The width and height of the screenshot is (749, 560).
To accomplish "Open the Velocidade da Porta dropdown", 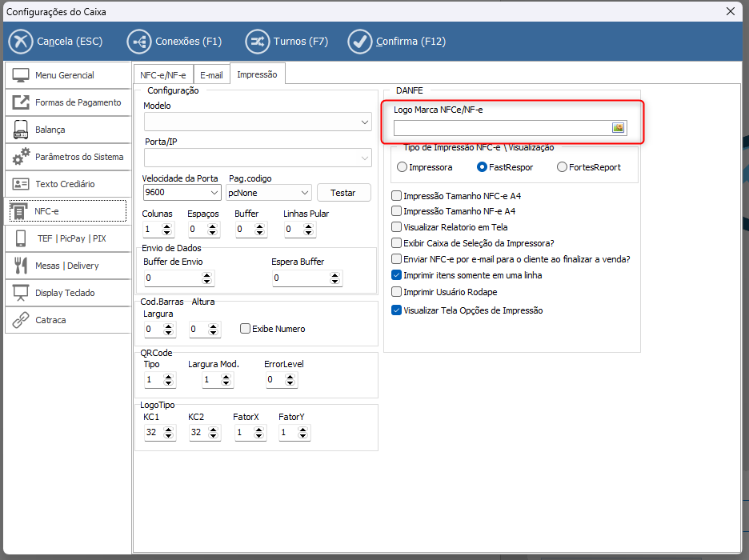I will 214,193.
